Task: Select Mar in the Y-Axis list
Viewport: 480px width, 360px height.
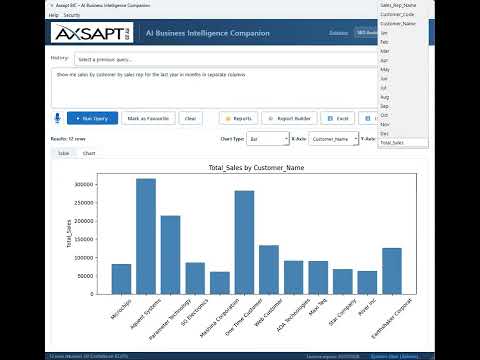Action: tap(403, 51)
